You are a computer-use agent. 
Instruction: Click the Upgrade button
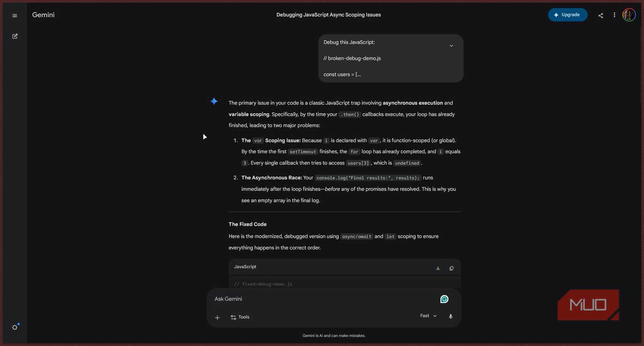pos(568,15)
